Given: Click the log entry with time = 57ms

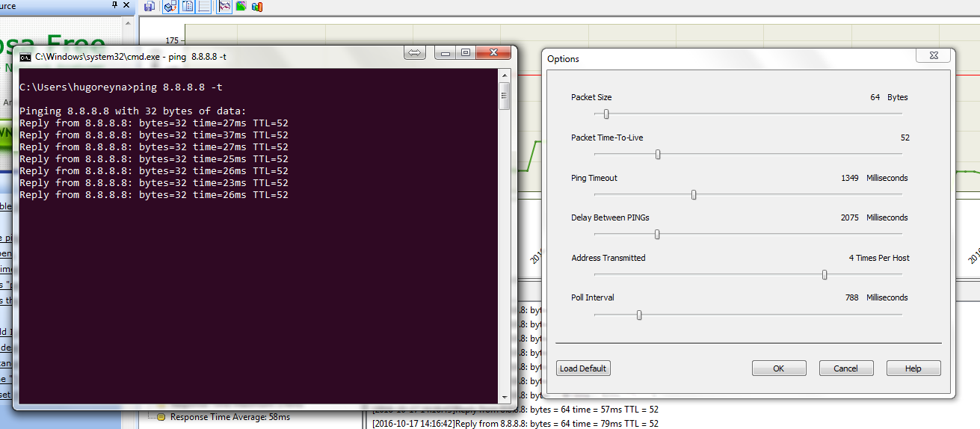Looking at the screenshot, I should (x=516, y=410).
